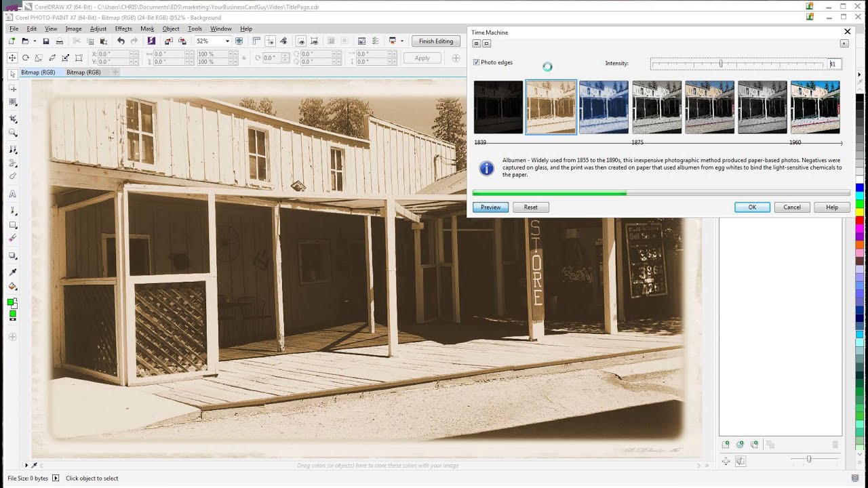Open the Export icon in the toolbar

[x=182, y=41]
